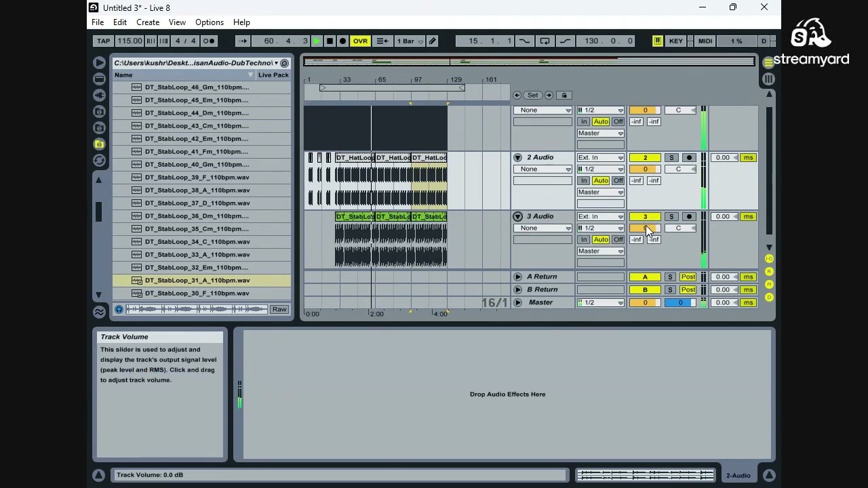This screenshot has width=868, height=488.
Task: Toggle KEY map mode switch
Action: (676, 41)
